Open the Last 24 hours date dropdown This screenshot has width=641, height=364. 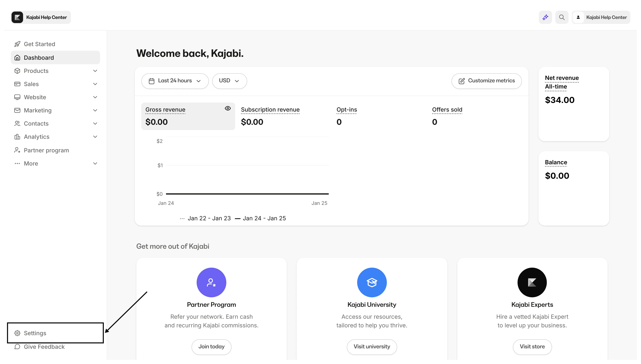point(175,81)
